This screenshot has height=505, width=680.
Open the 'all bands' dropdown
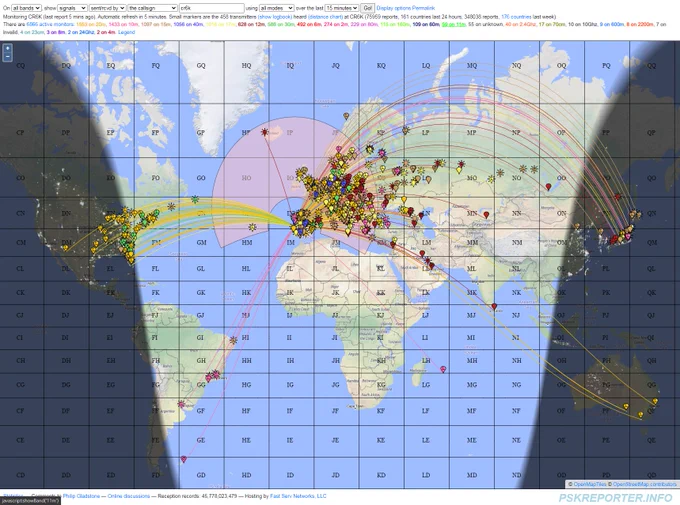coord(26,8)
